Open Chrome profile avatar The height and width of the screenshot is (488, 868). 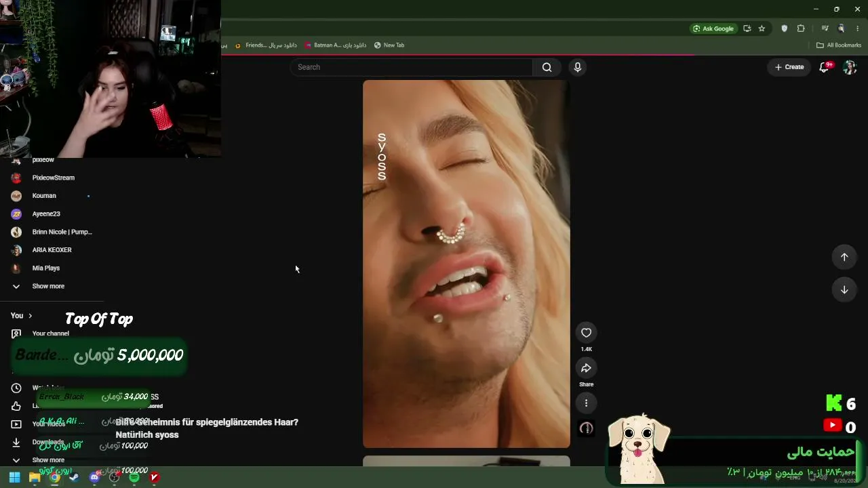842,28
